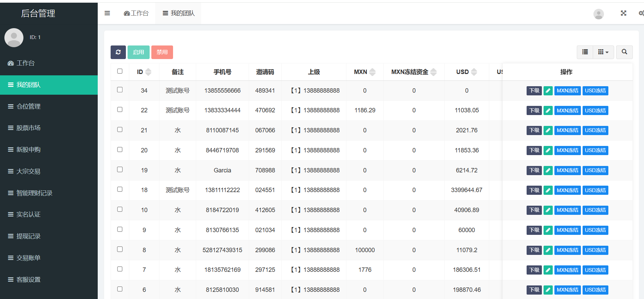The image size is (644, 299).
Task: Open the search icon button
Action: click(x=624, y=52)
